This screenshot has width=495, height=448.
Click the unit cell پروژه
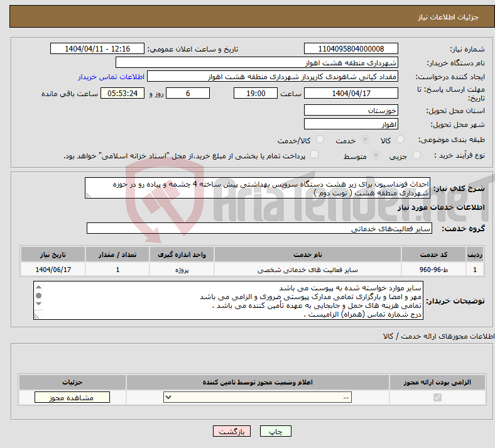(x=182, y=270)
